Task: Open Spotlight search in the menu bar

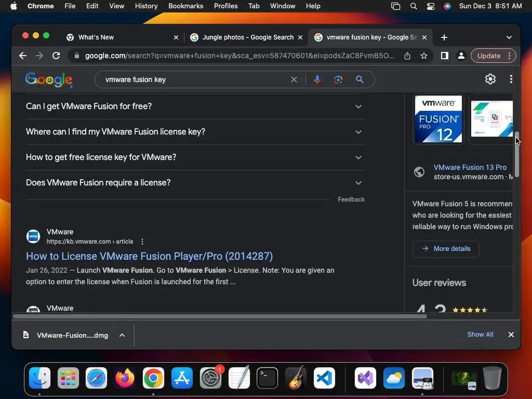Action: tap(413, 6)
